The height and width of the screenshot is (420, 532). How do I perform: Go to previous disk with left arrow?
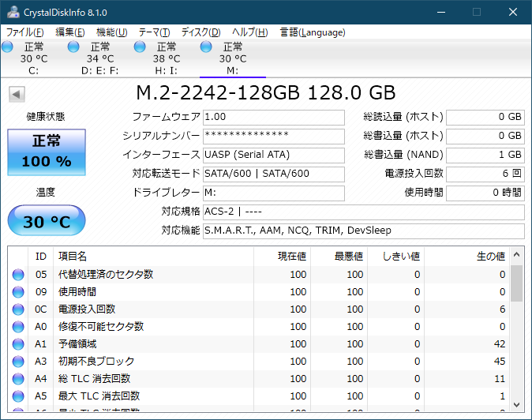pos(17,94)
